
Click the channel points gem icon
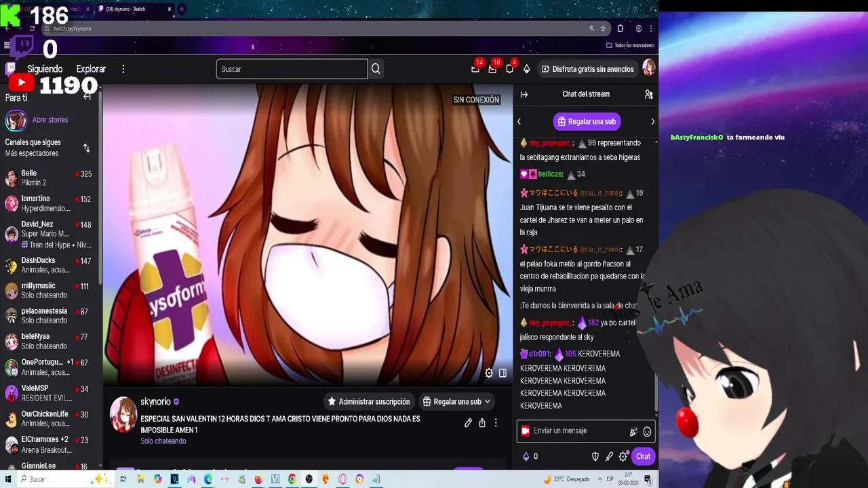(526, 457)
